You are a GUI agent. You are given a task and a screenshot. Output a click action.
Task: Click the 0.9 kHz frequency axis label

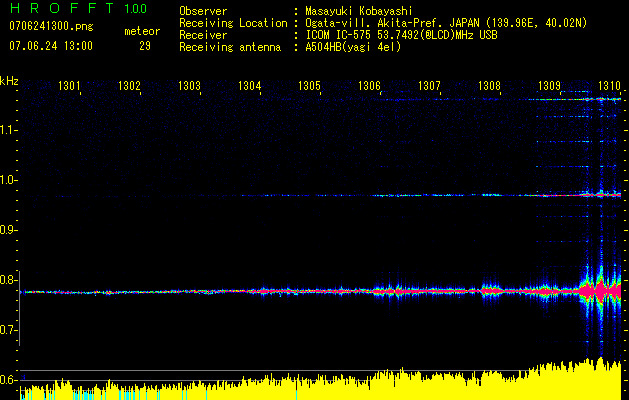[9, 230]
